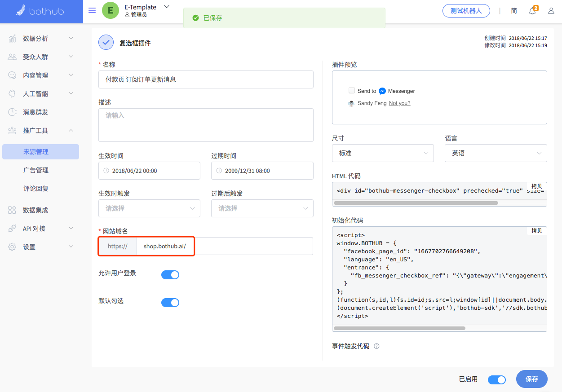This screenshot has height=392, width=562.
Task: Click the 初始化代码 horizontal scrollbar
Action: [399, 328]
